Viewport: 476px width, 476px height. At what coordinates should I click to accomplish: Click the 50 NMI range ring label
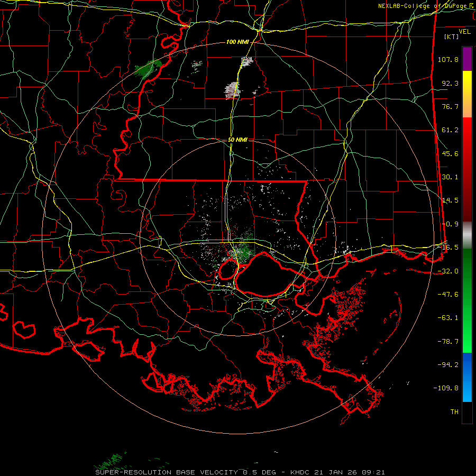pos(237,140)
